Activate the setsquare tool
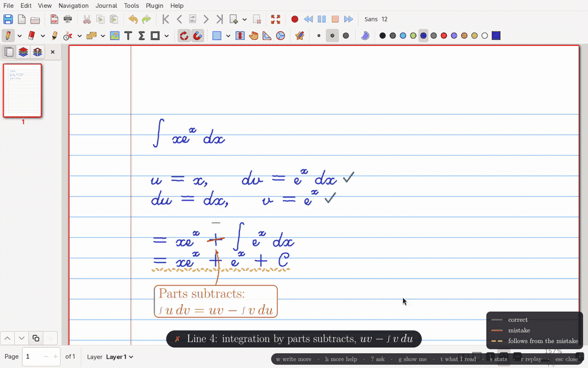Image resolution: width=588 pixels, height=368 pixels. 267,36
